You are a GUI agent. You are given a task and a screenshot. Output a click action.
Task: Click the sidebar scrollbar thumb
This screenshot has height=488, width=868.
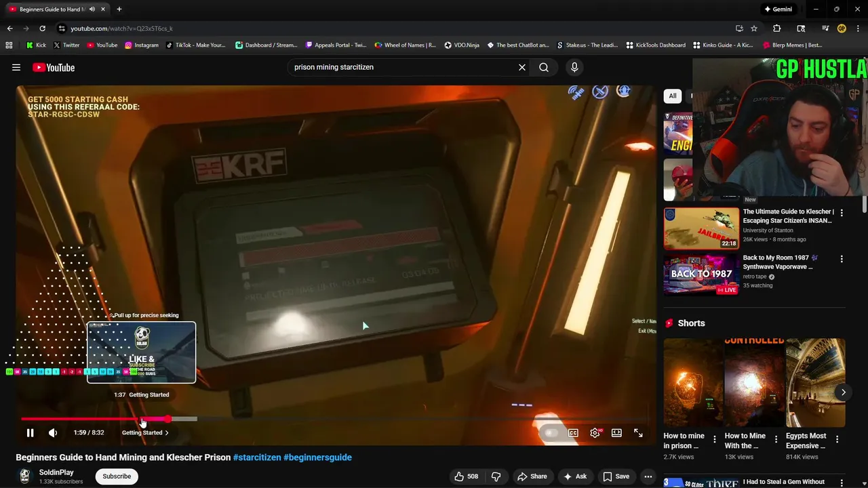(x=865, y=205)
